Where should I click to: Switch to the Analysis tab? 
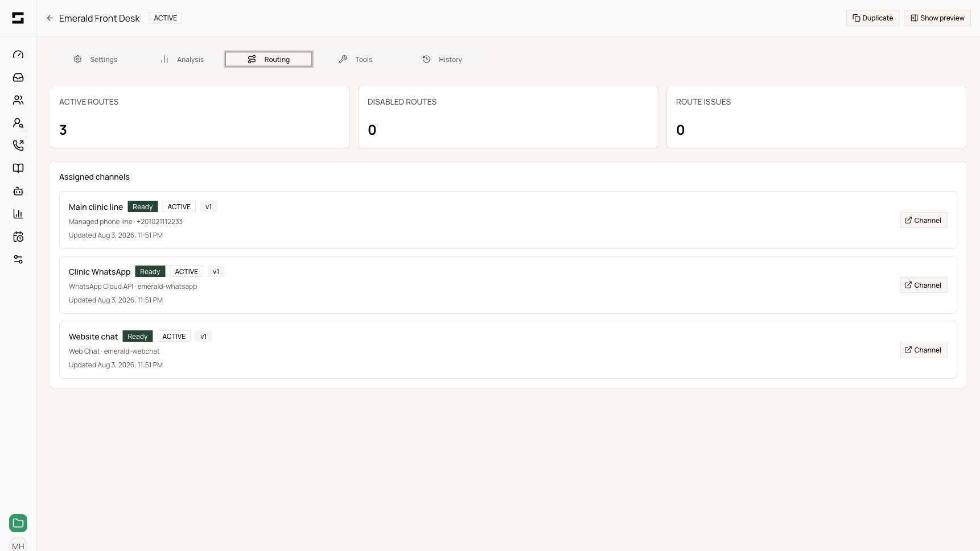182,59
